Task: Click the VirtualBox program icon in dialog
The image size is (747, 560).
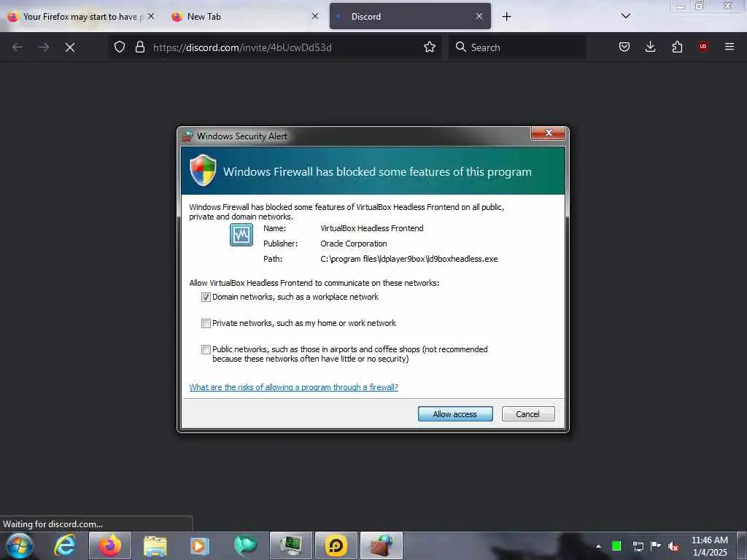Action: point(241,235)
